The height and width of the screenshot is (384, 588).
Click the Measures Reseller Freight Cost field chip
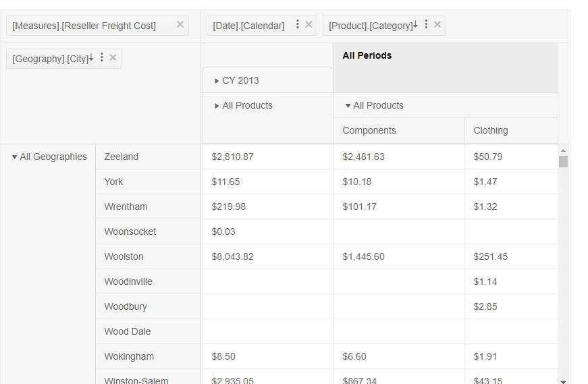84,26
